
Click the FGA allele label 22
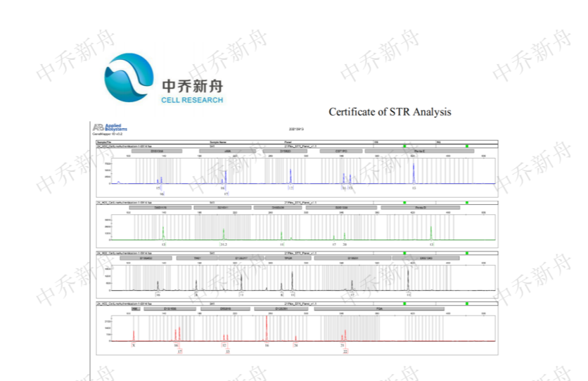coord(345,351)
